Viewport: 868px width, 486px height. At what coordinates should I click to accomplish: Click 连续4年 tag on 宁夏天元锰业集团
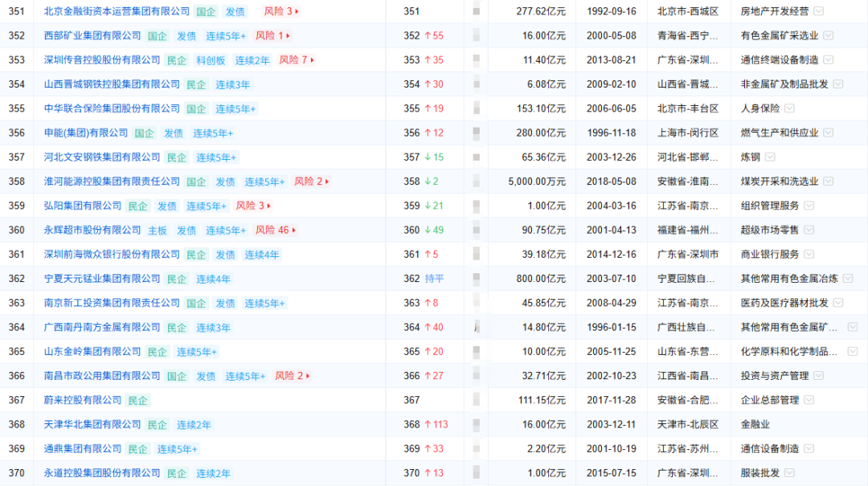click(x=213, y=280)
